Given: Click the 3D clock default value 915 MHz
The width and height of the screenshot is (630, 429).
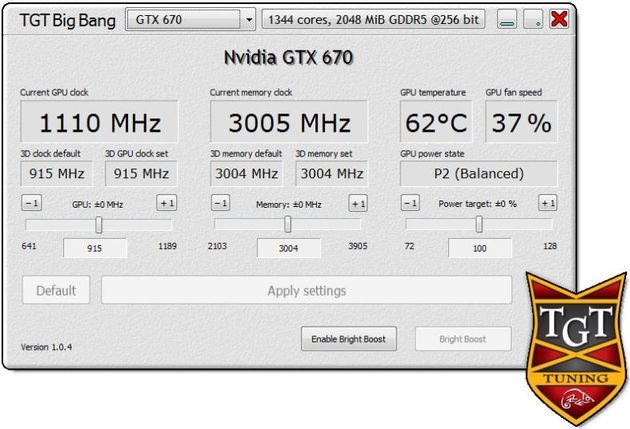Looking at the screenshot, I should tap(57, 174).
